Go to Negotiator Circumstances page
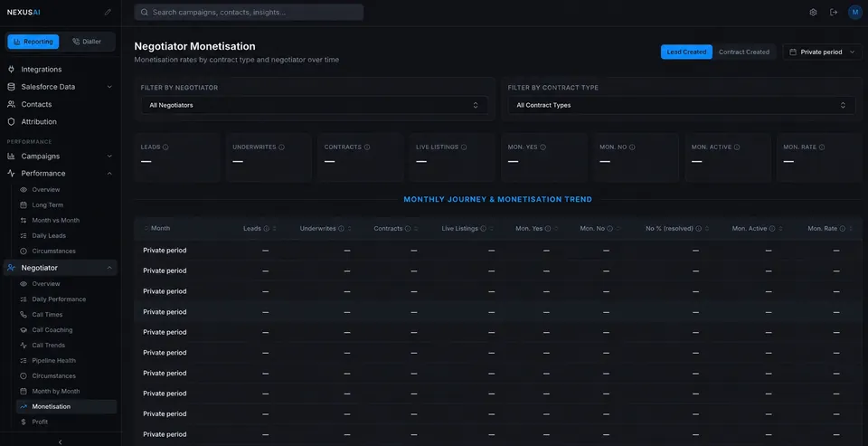 click(x=53, y=376)
